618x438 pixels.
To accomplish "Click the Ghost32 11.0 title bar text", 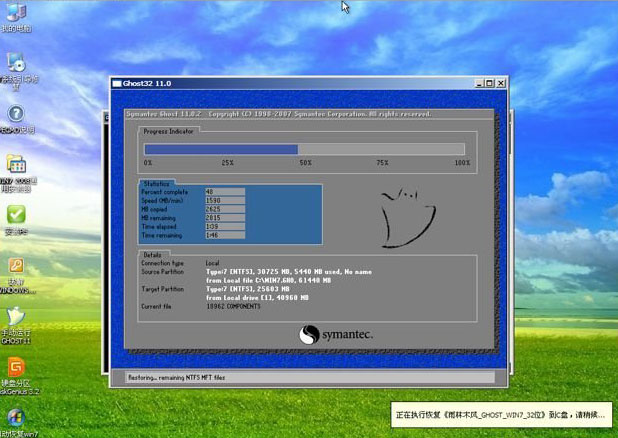I will click(147, 84).
